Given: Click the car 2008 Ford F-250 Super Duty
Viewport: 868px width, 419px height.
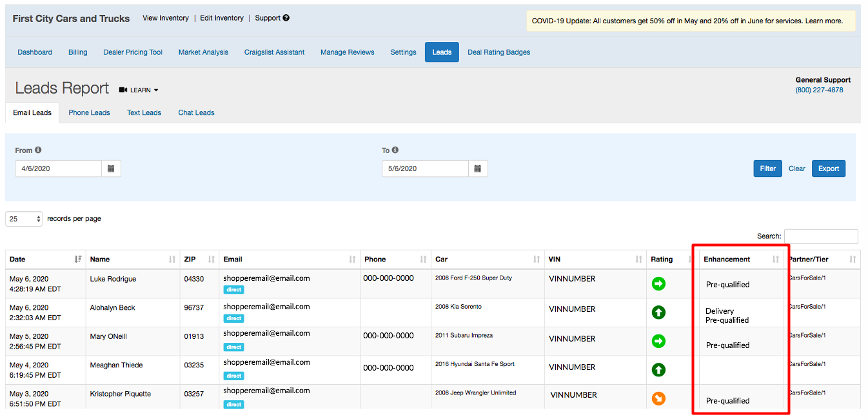Looking at the screenshot, I should [x=473, y=278].
